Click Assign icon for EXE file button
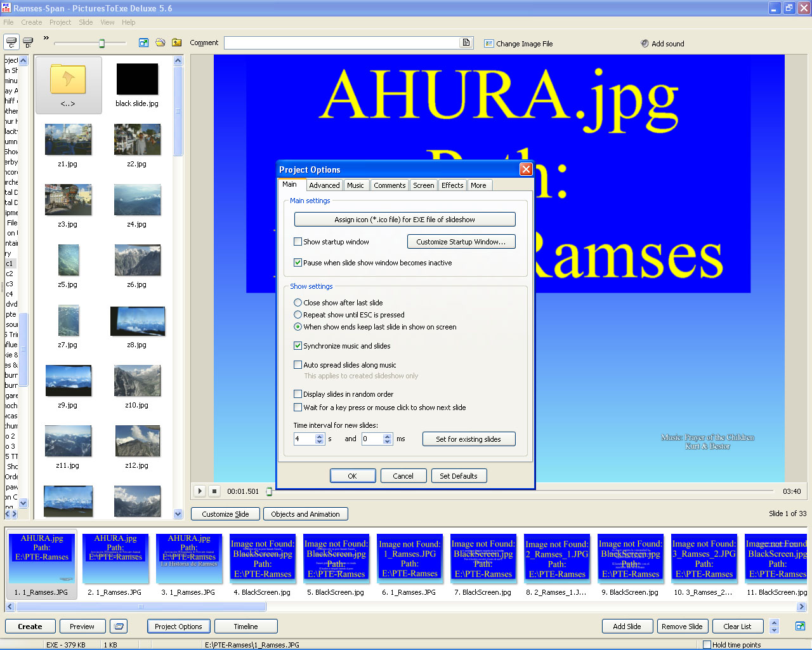 pos(404,220)
